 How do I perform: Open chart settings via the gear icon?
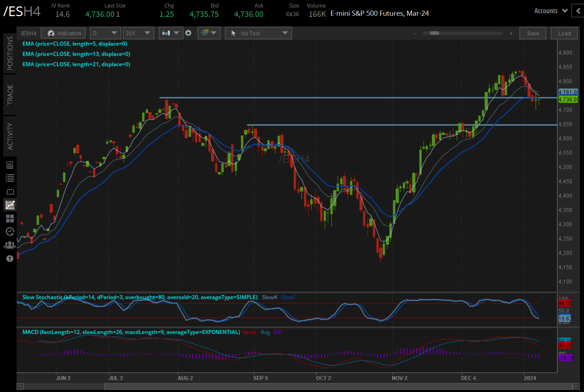click(x=188, y=33)
